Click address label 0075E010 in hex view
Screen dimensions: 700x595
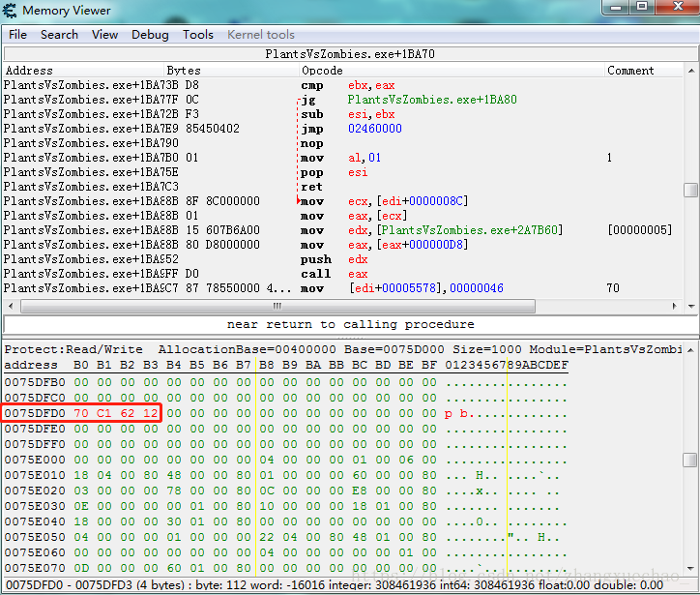(x=35, y=475)
